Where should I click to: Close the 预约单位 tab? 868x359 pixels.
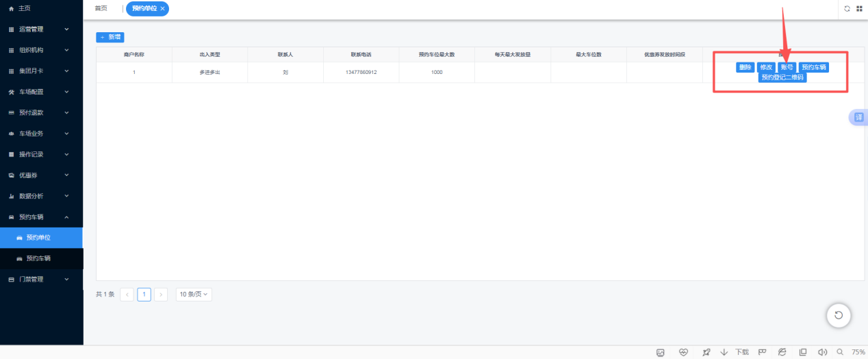point(162,9)
